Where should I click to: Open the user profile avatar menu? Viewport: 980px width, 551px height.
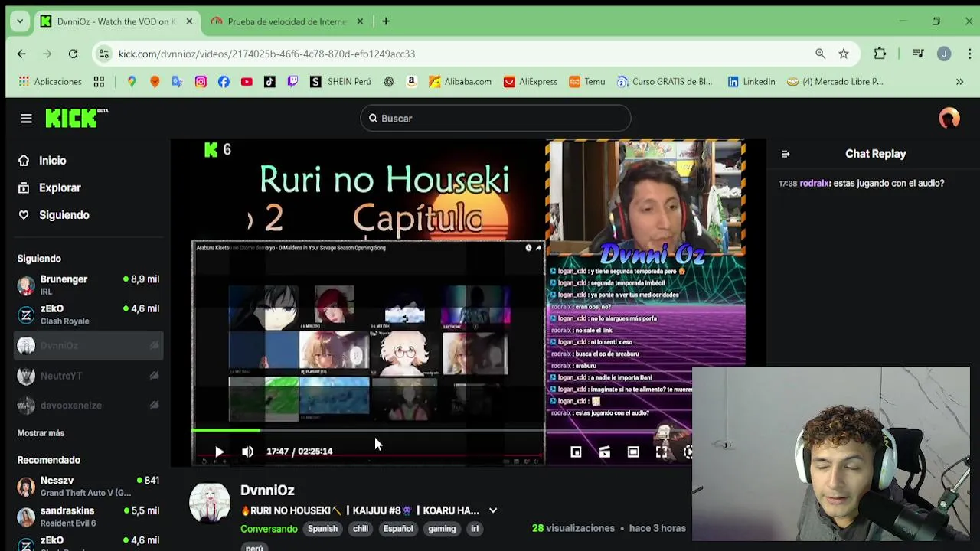tap(949, 118)
